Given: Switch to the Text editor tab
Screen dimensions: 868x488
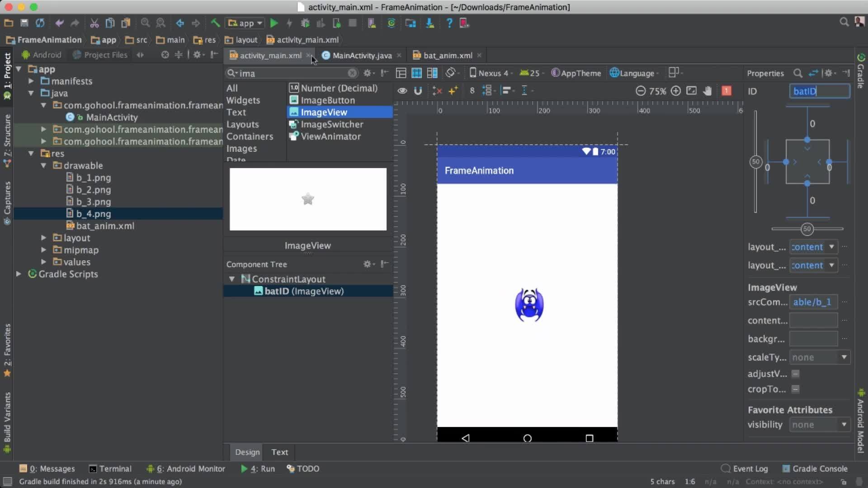Looking at the screenshot, I should [279, 452].
